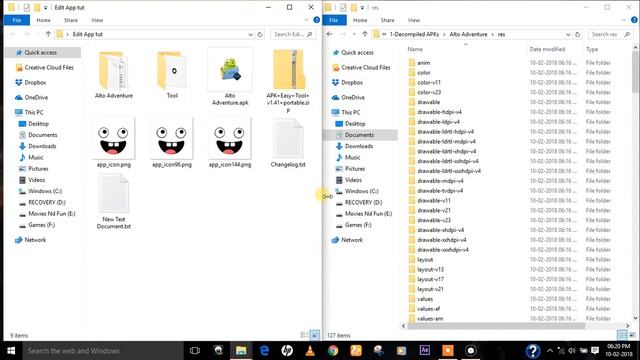
Task: Click 1-Decompiled APKs breadcrumb
Action: 414,34
